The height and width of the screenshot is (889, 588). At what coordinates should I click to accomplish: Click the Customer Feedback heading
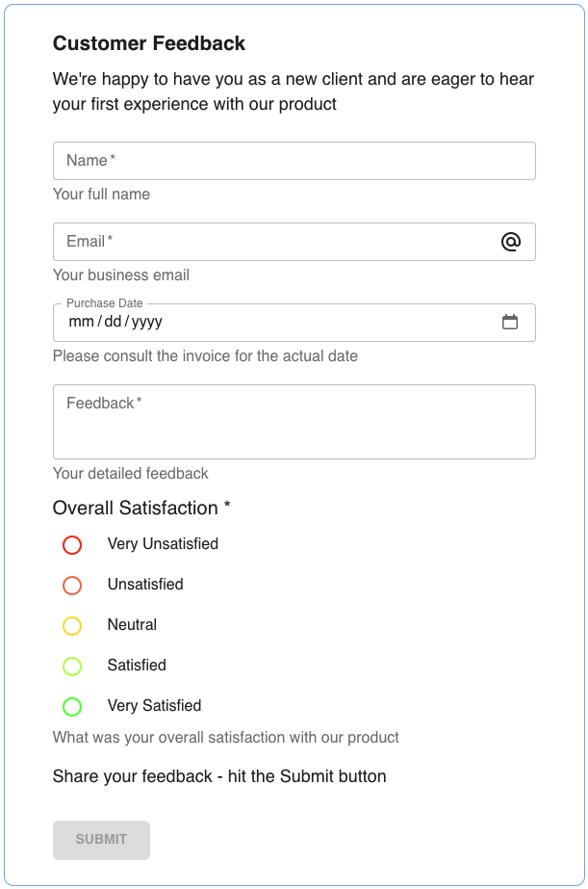tap(149, 43)
